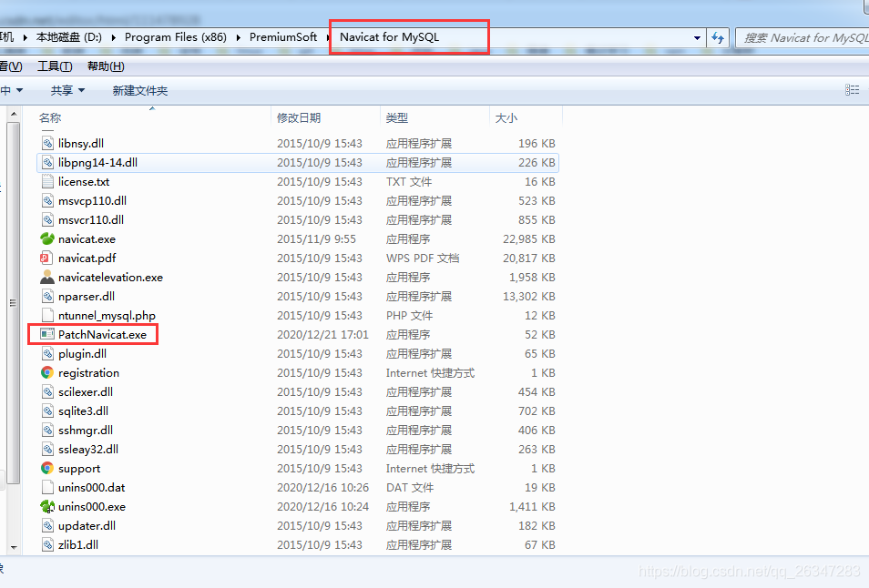Click the 2015/11/9 9:55 date cell
Screen dimensions: 869x588
(x=316, y=239)
